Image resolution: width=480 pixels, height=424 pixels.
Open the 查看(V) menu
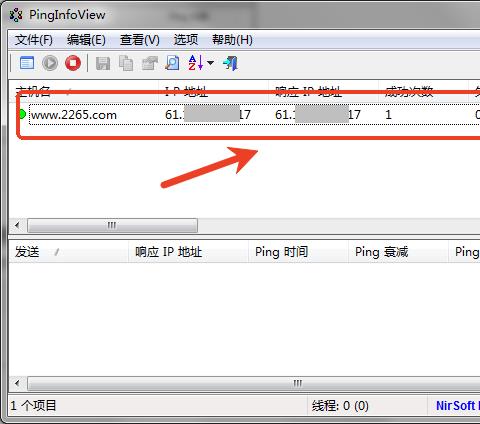tap(140, 40)
